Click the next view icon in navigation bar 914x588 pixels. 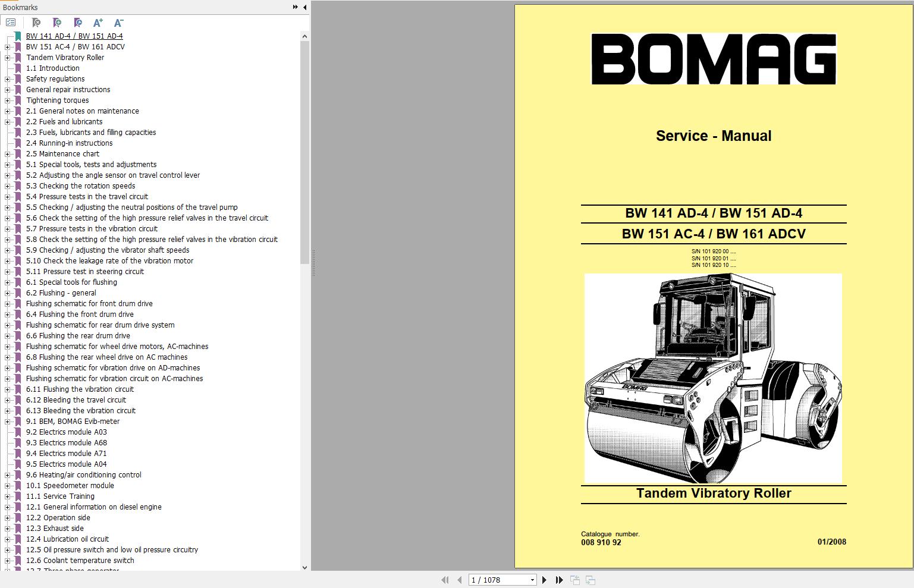[x=591, y=580]
